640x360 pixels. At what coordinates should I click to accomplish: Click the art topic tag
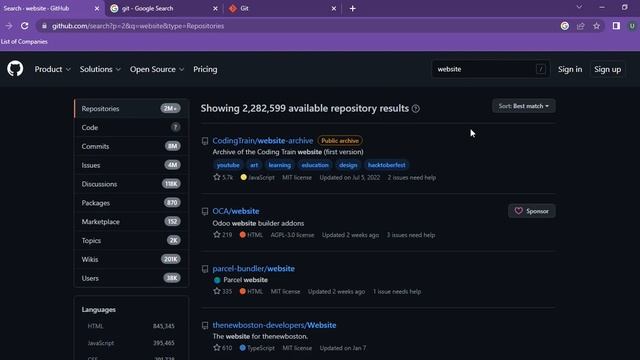[254, 165]
